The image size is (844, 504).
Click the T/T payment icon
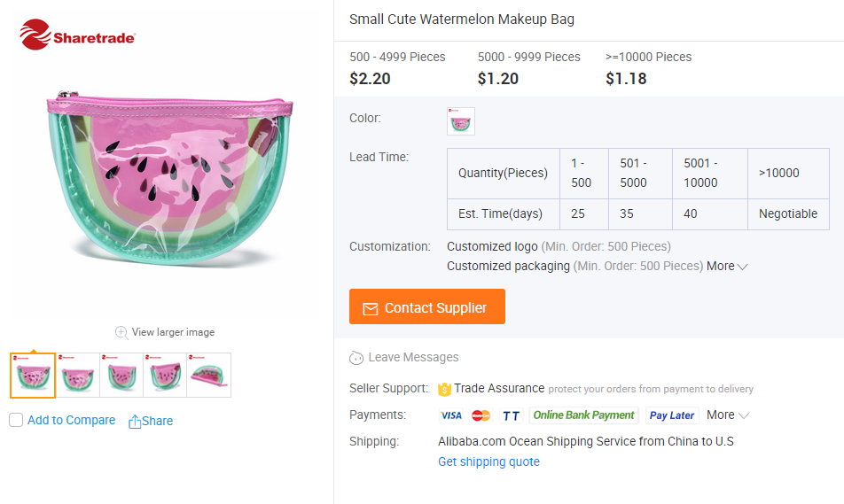(x=511, y=415)
